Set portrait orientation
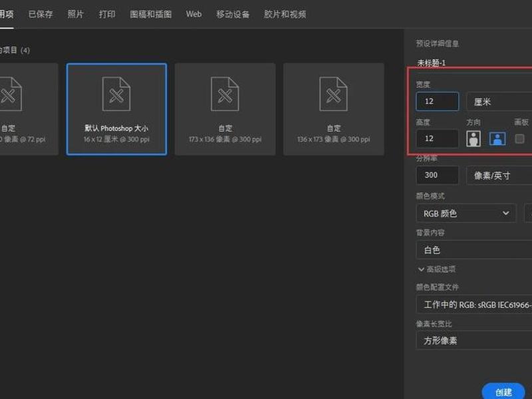Viewport: 532px width, 399px height. coord(473,139)
